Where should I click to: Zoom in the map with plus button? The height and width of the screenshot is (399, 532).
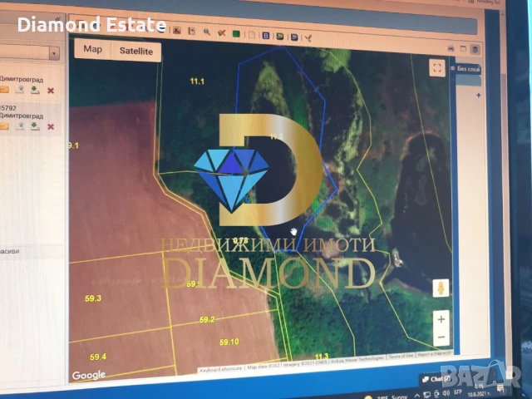click(441, 319)
